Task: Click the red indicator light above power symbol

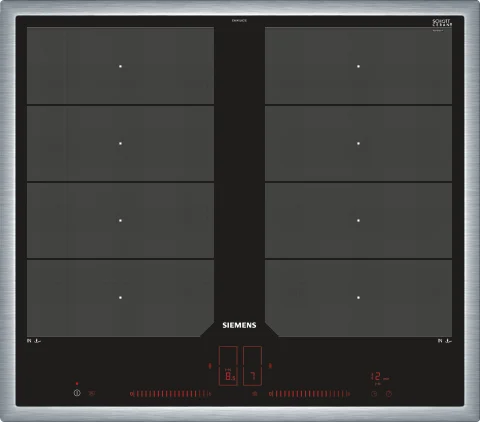Action: tap(77, 384)
